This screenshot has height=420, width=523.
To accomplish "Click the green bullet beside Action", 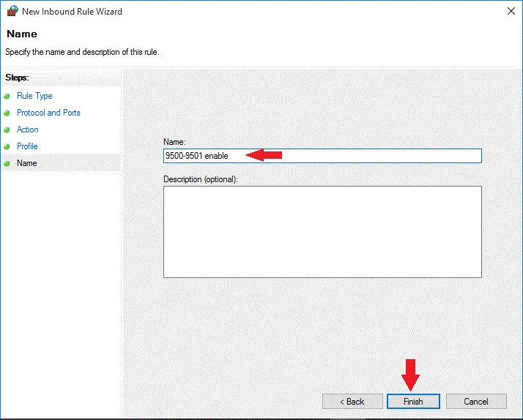I will (7, 130).
